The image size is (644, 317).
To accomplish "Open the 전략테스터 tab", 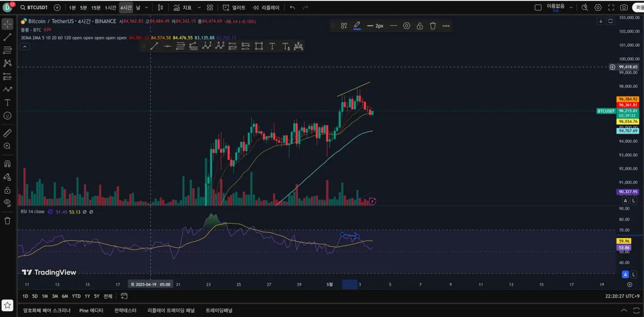I will (126, 311).
